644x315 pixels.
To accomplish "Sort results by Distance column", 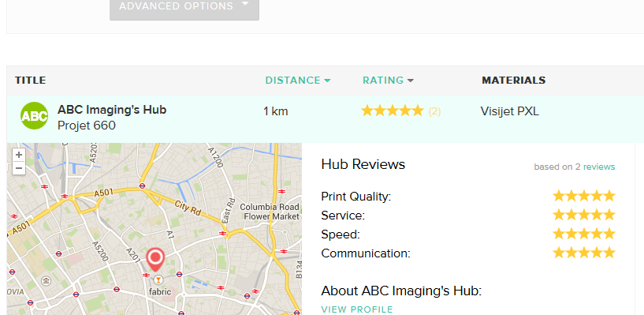I will (298, 81).
